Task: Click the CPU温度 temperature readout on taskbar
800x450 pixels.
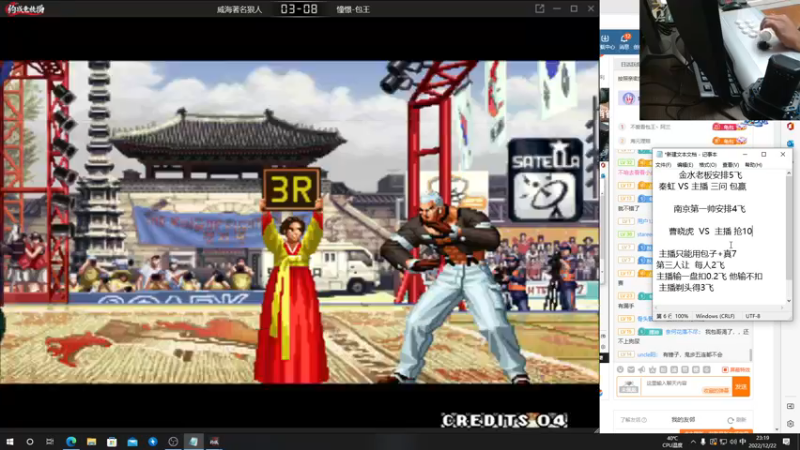Action: [672, 442]
